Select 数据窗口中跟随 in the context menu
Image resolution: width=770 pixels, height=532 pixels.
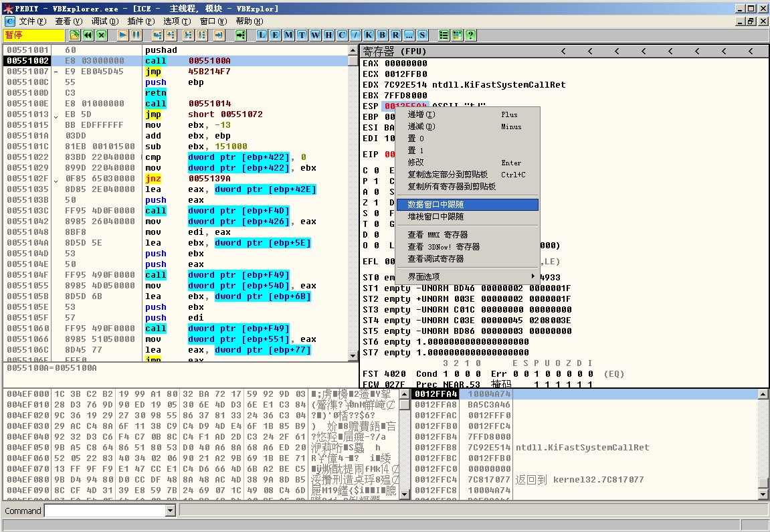tap(468, 204)
